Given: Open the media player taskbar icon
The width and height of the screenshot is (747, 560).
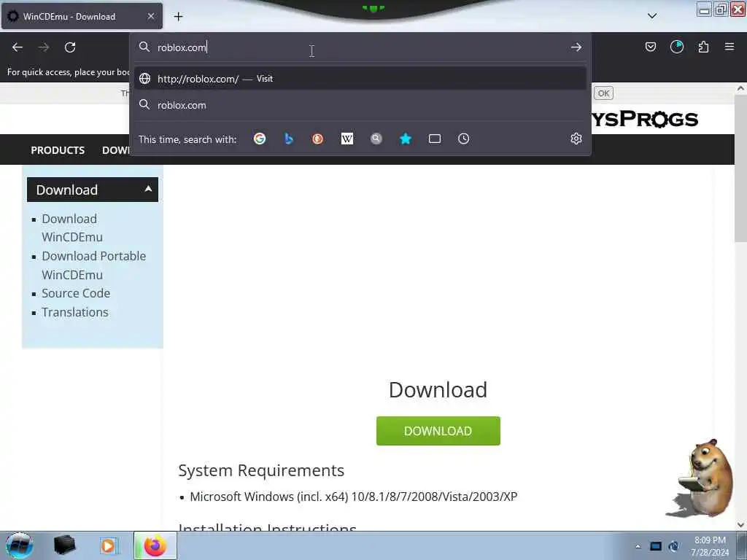Looking at the screenshot, I should 108,545.
